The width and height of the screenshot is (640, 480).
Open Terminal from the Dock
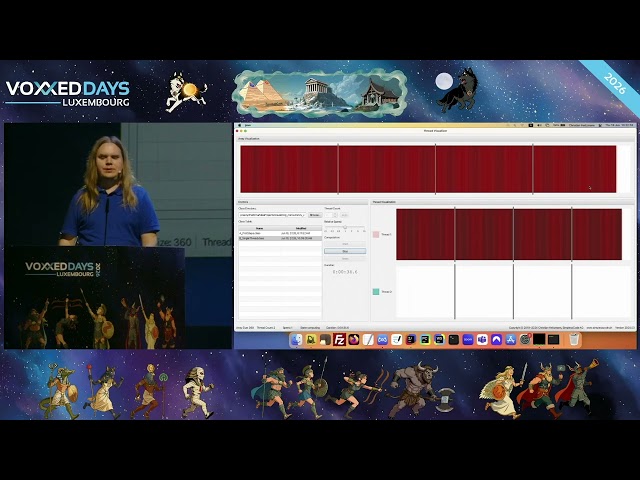[x=453, y=340]
